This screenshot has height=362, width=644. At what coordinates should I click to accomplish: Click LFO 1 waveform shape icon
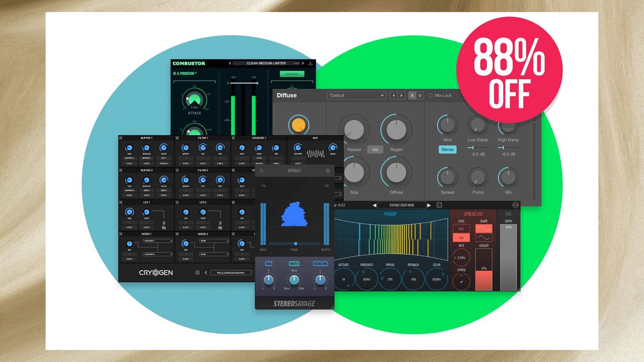pyautogui.click(x=164, y=228)
